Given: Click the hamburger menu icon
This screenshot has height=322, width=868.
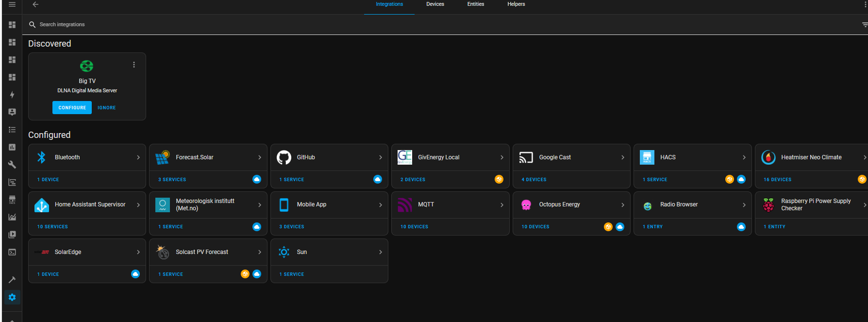Looking at the screenshot, I should 12,4.
